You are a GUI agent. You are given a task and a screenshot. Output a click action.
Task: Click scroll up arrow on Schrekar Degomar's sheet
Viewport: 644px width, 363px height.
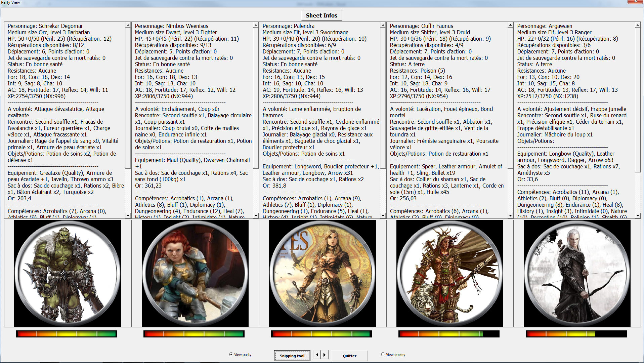[128, 25]
